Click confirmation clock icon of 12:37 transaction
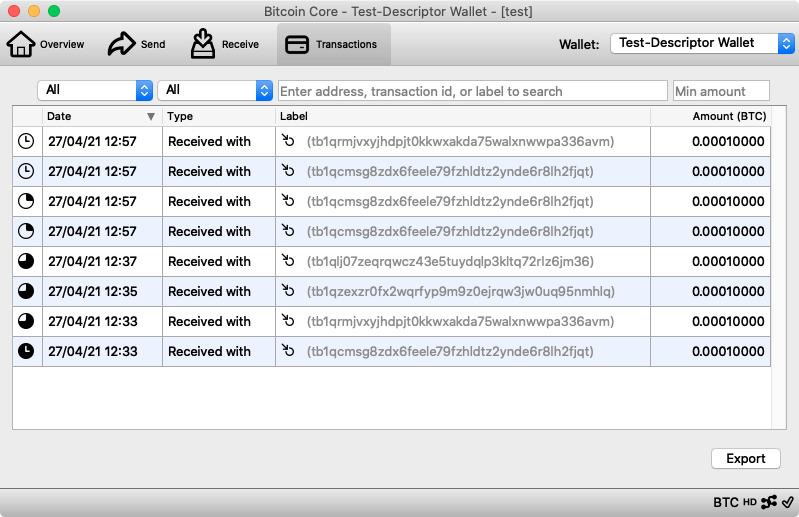 26,261
